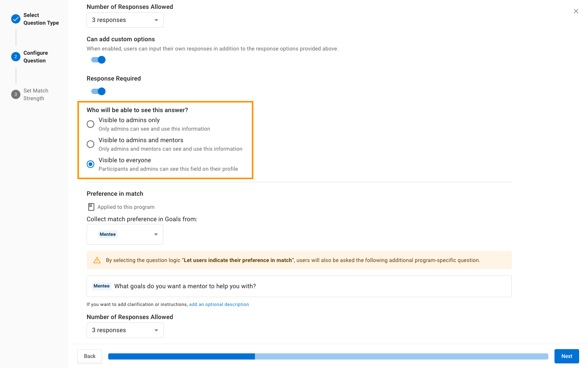Click the wizard progress bar
Viewport: 588px width, 368px height.
[x=328, y=356]
